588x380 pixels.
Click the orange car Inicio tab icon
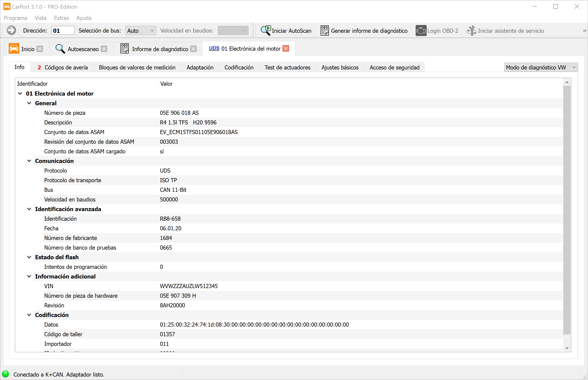coord(14,49)
